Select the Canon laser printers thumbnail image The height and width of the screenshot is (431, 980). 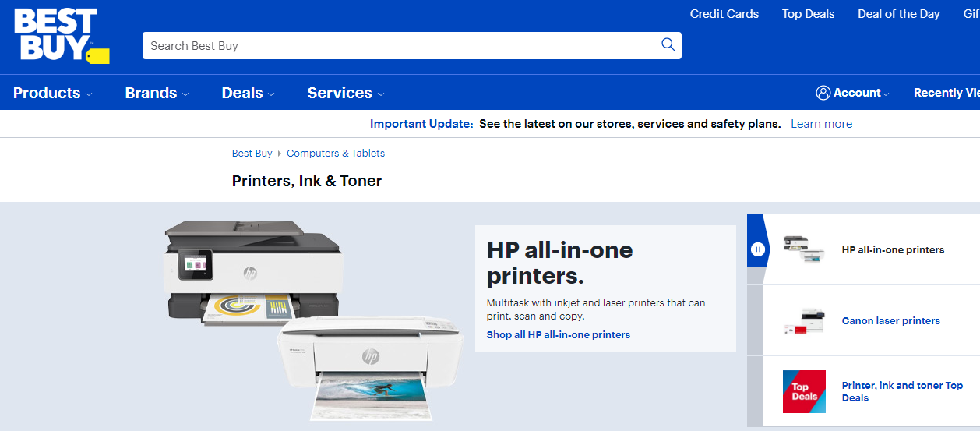pos(804,320)
